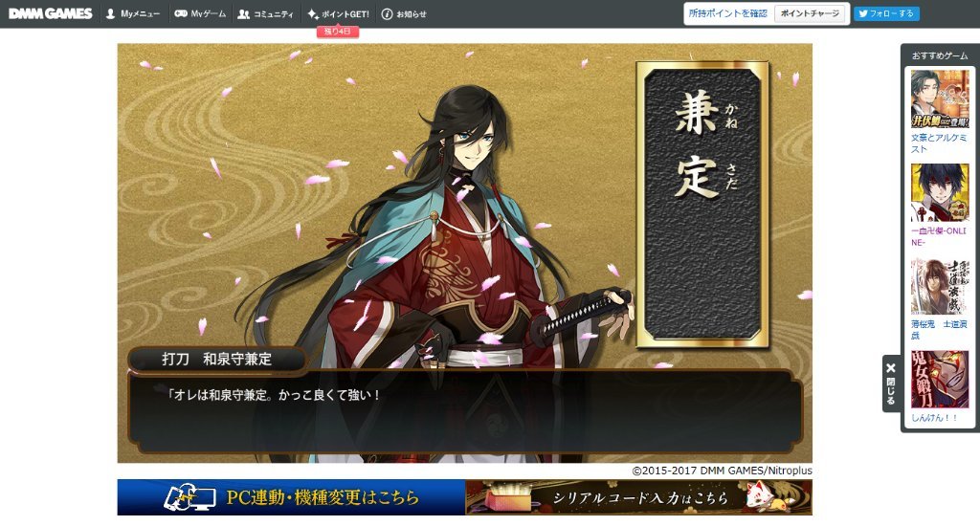
Task: Click the ポイントGET! sparkle icon
Action: [x=313, y=13]
